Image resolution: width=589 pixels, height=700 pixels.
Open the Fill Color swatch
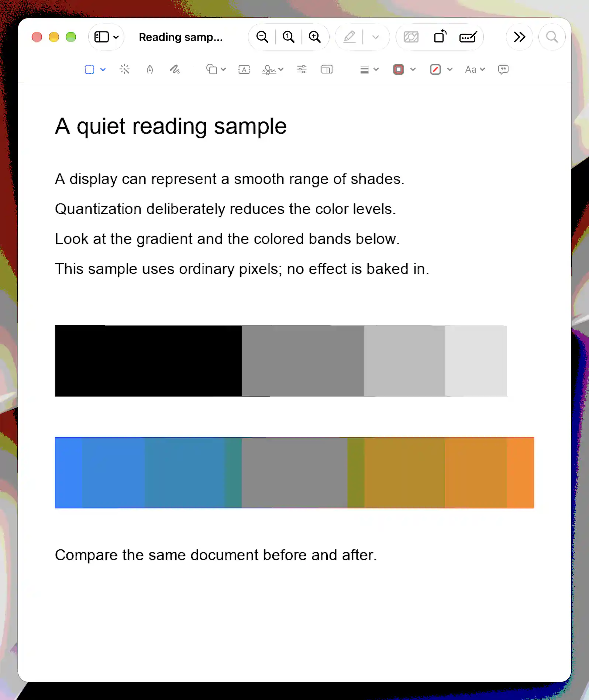click(435, 69)
